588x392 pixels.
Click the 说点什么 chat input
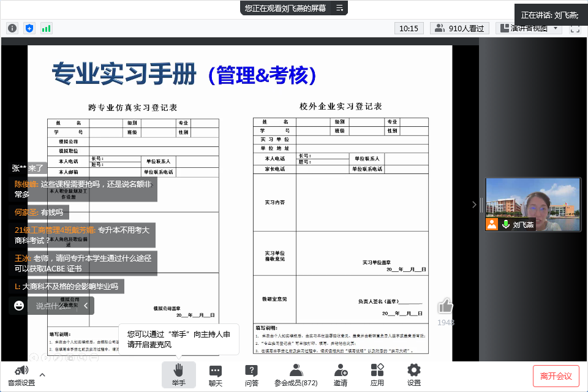click(x=54, y=306)
